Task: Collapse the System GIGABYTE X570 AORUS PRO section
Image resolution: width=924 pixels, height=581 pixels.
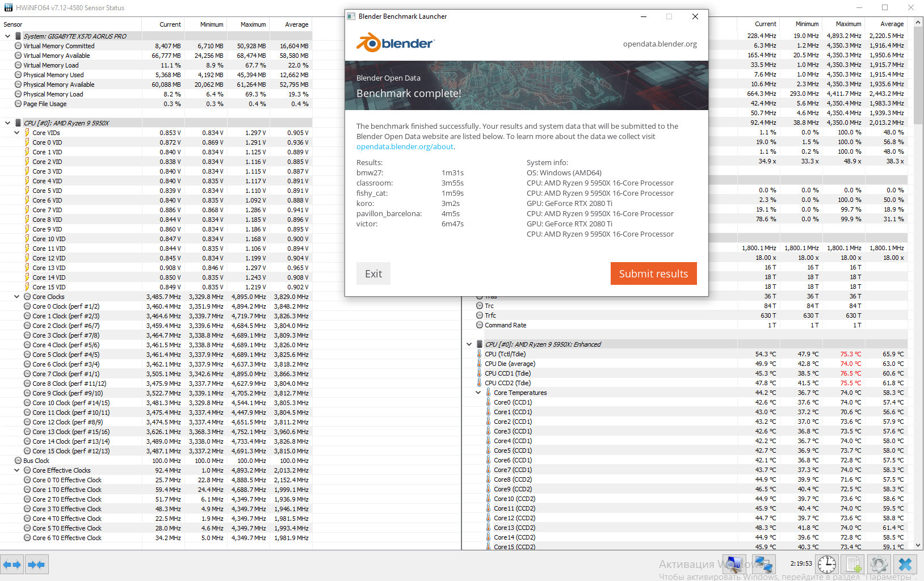Action: (x=7, y=36)
